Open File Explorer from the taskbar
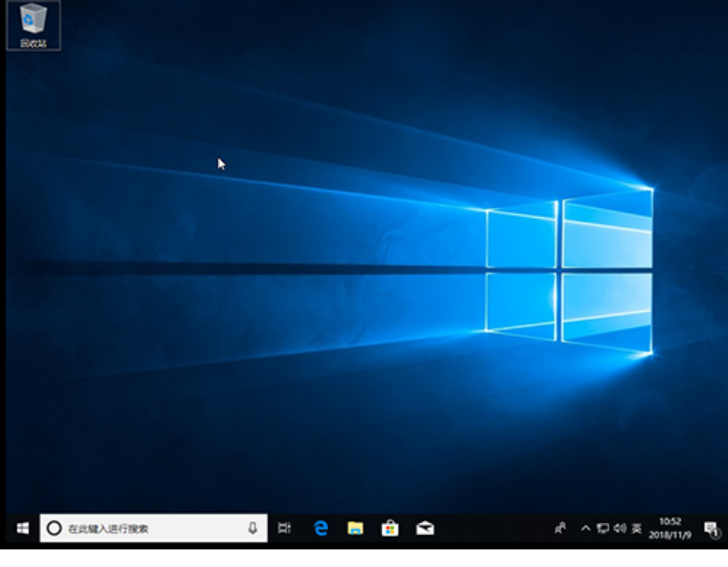The image size is (728, 567). [x=356, y=528]
